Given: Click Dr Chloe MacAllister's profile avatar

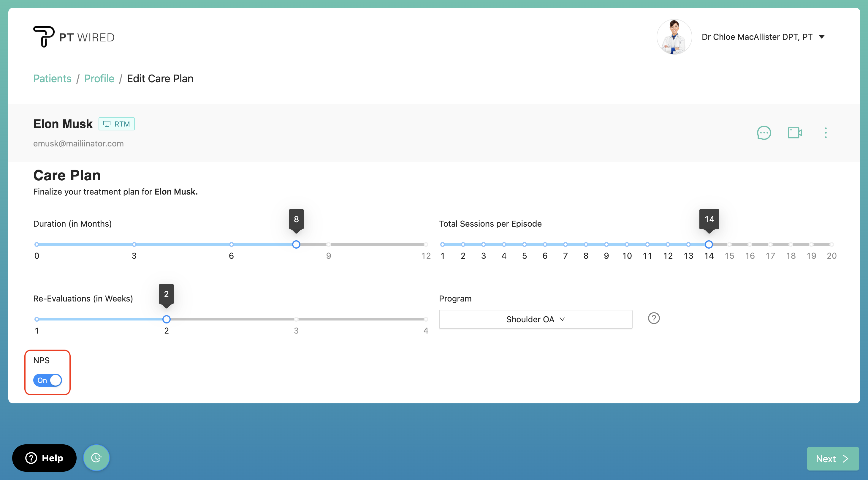Looking at the screenshot, I should [674, 37].
